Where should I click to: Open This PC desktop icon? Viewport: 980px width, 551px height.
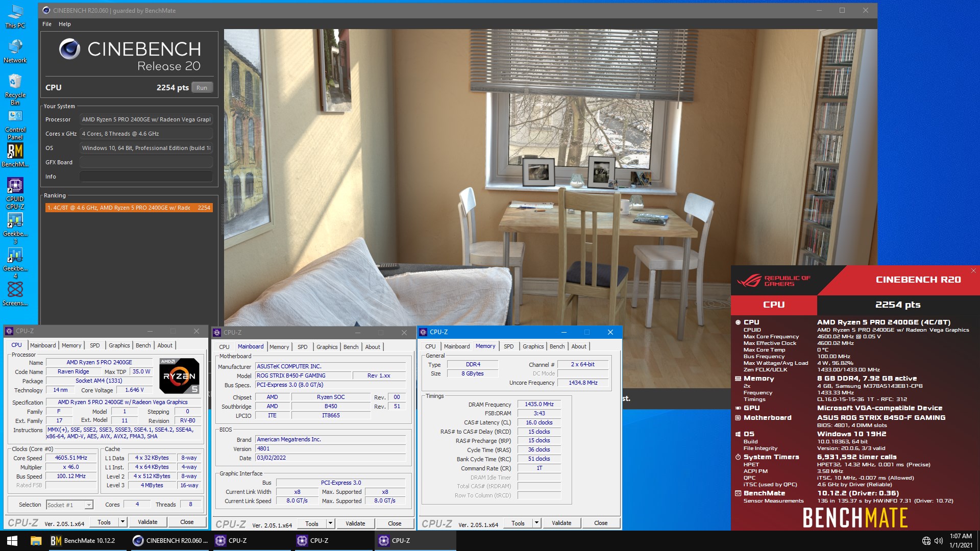(x=15, y=16)
